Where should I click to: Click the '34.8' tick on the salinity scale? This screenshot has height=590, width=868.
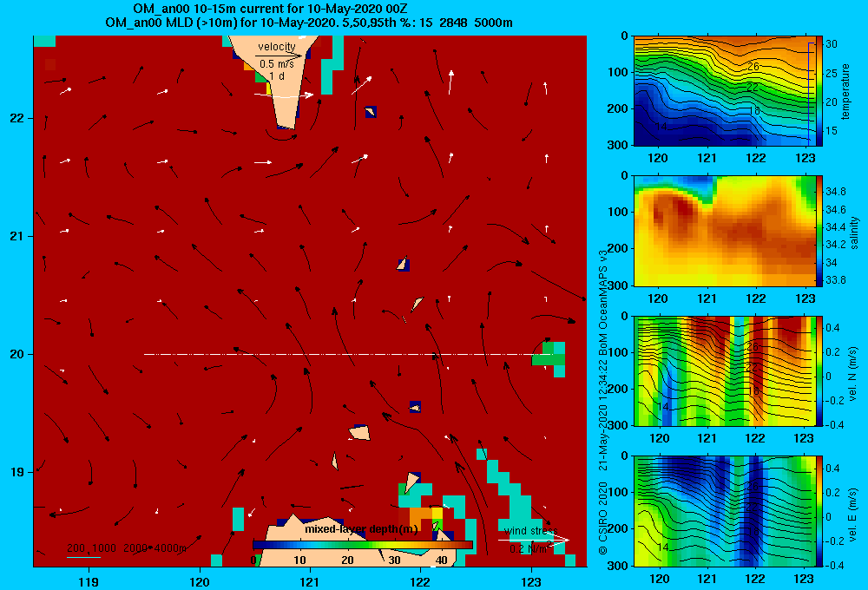point(835,192)
